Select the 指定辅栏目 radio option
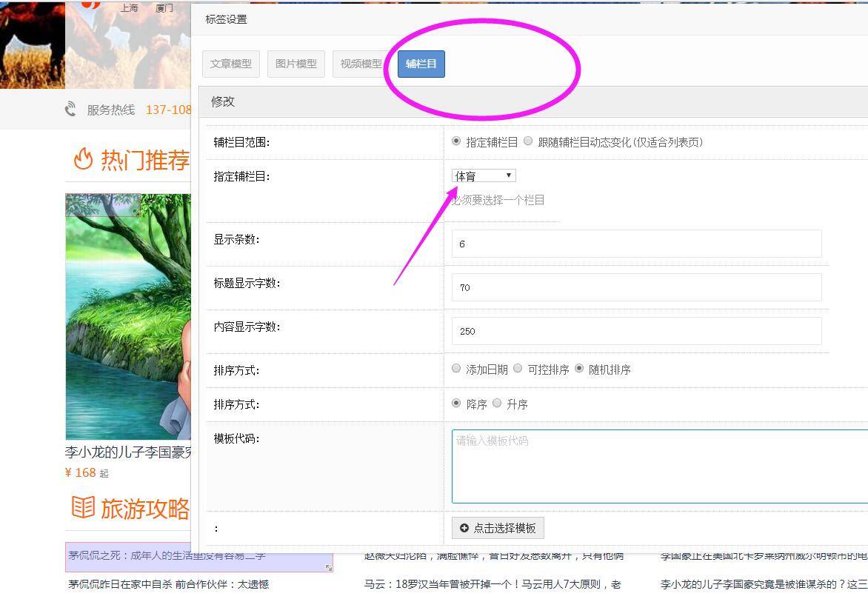The width and height of the screenshot is (868, 599). pyautogui.click(x=455, y=141)
